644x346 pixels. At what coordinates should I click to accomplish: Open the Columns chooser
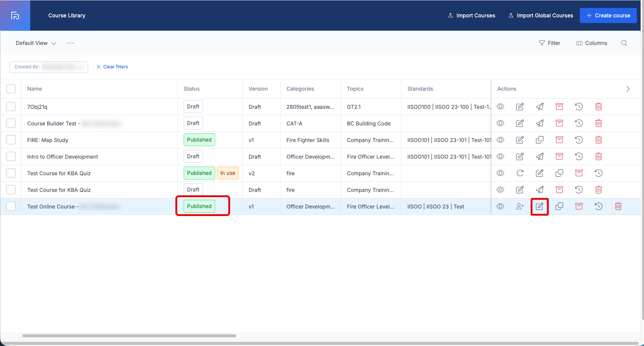point(591,43)
